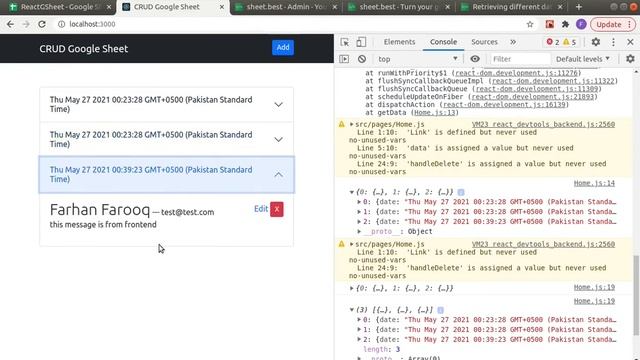Click the Edit link for Farhan Farooq
Screen dimensions: 640x360
pos(261,209)
